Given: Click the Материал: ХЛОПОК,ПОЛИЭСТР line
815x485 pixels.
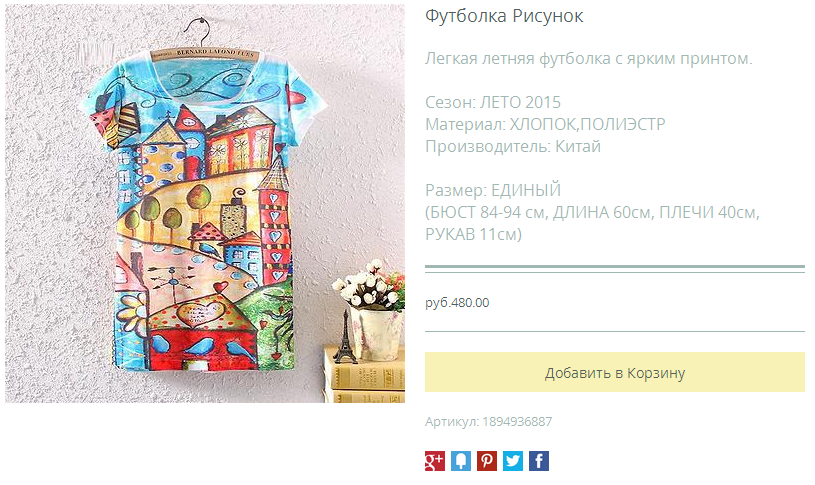Looking at the screenshot, I should pos(545,125).
